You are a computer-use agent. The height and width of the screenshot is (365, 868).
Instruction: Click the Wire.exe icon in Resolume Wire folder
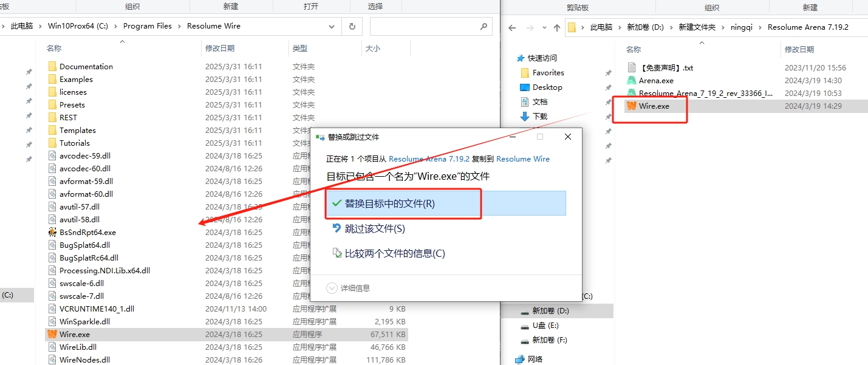52,334
